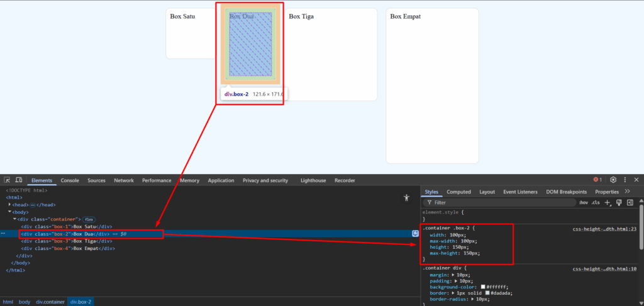Select the DOM Breakpoints sidebar tab
Image resolution: width=644 pixels, height=306 pixels.
(567, 192)
